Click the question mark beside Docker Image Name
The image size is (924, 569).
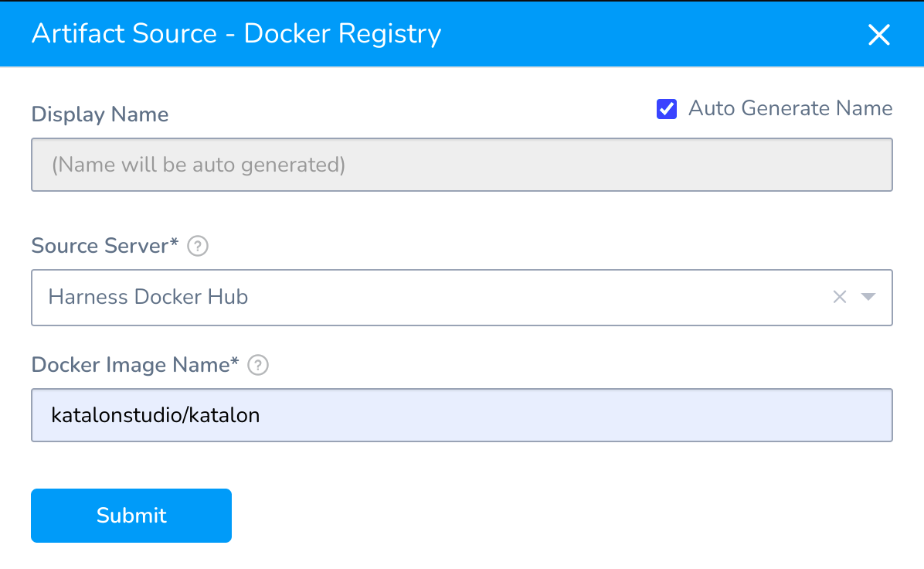(x=257, y=365)
